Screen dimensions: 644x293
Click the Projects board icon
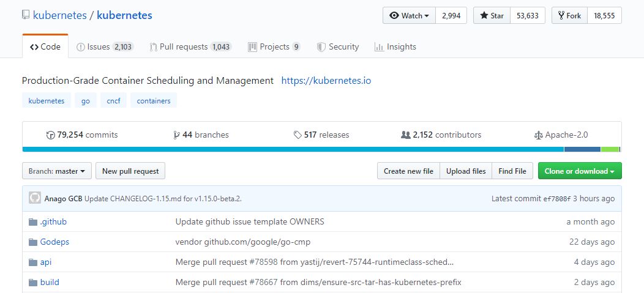point(252,47)
